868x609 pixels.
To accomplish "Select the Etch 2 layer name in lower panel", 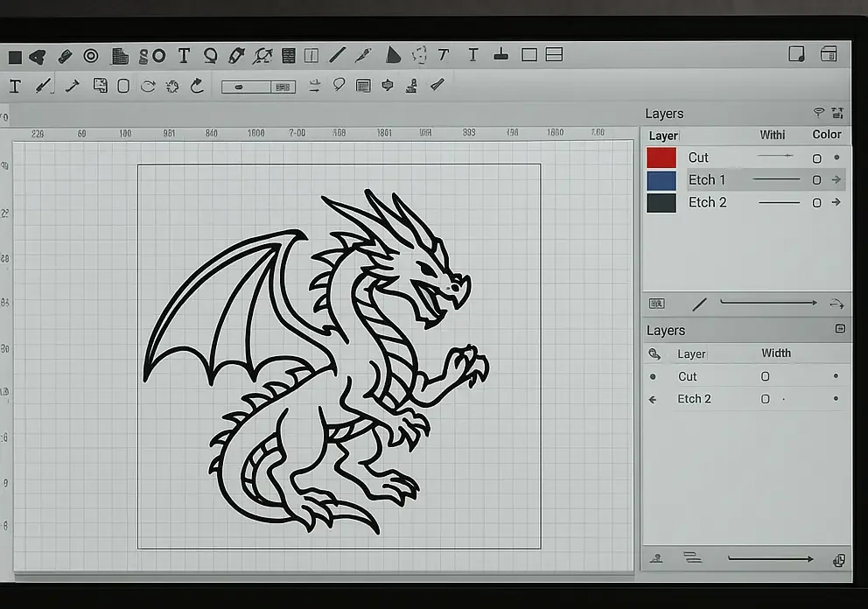I will [x=694, y=399].
